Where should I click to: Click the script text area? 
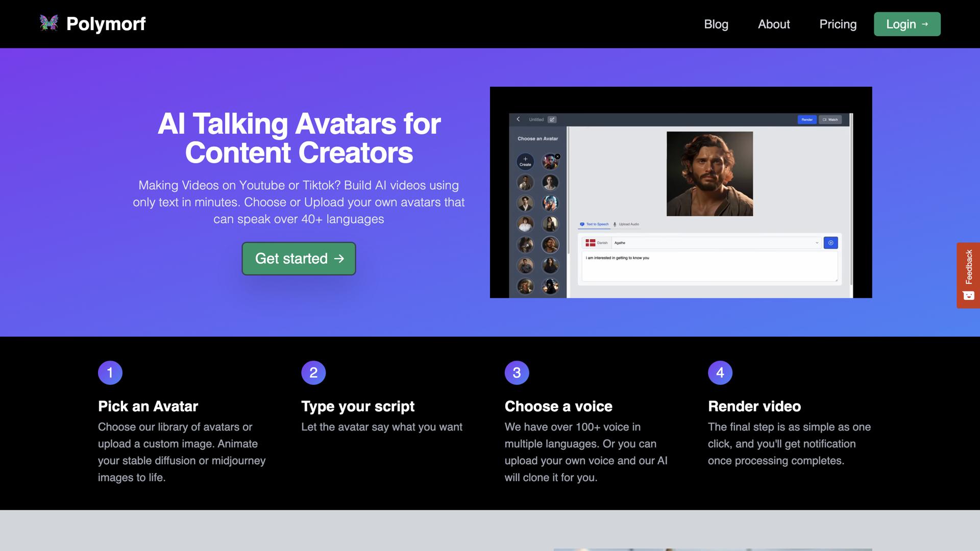click(x=709, y=268)
